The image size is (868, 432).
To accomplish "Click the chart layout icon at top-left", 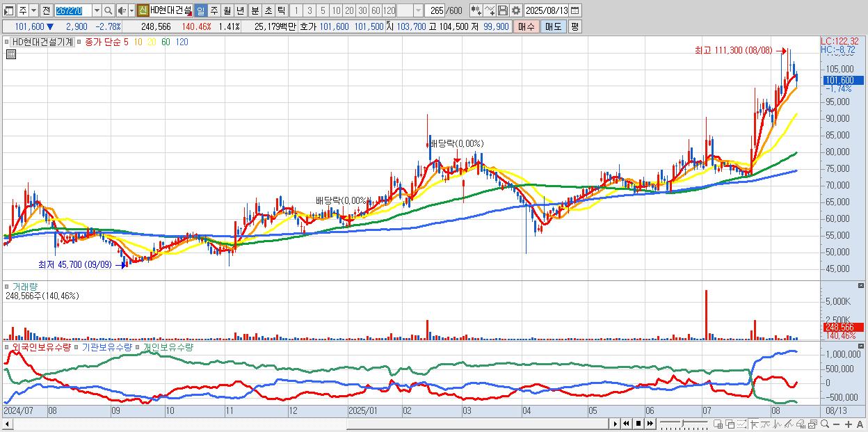I will click(x=8, y=10).
